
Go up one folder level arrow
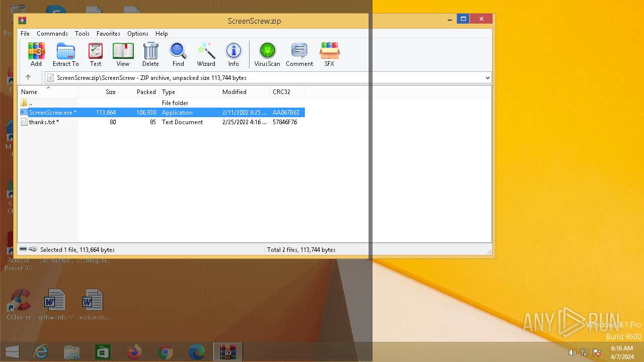tap(28, 77)
